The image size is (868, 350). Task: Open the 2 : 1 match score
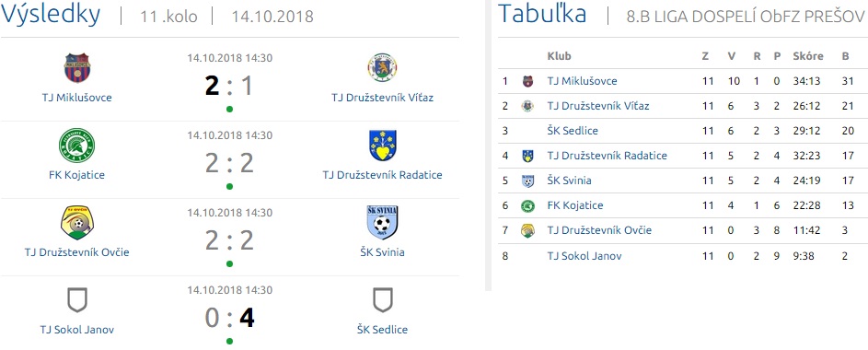(229, 86)
